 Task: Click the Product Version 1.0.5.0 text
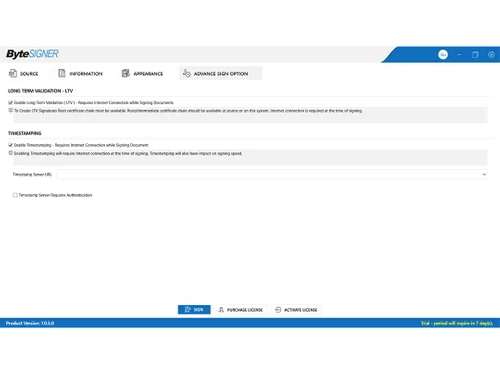(30, 323)
